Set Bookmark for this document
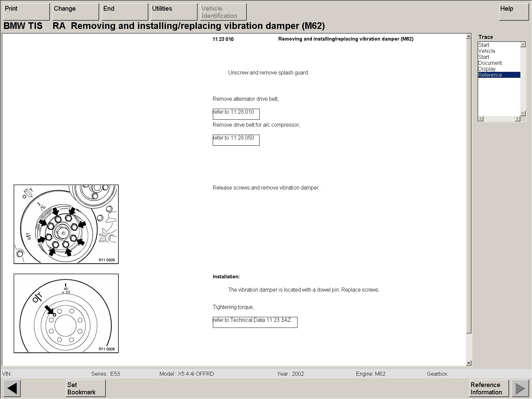The image size is (532, 399). pos(85,388)
